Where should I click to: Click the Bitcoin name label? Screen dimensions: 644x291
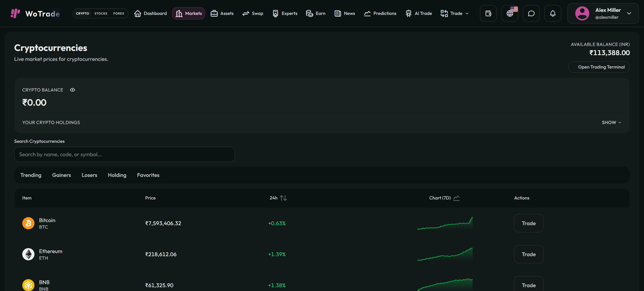coord(47,220)
